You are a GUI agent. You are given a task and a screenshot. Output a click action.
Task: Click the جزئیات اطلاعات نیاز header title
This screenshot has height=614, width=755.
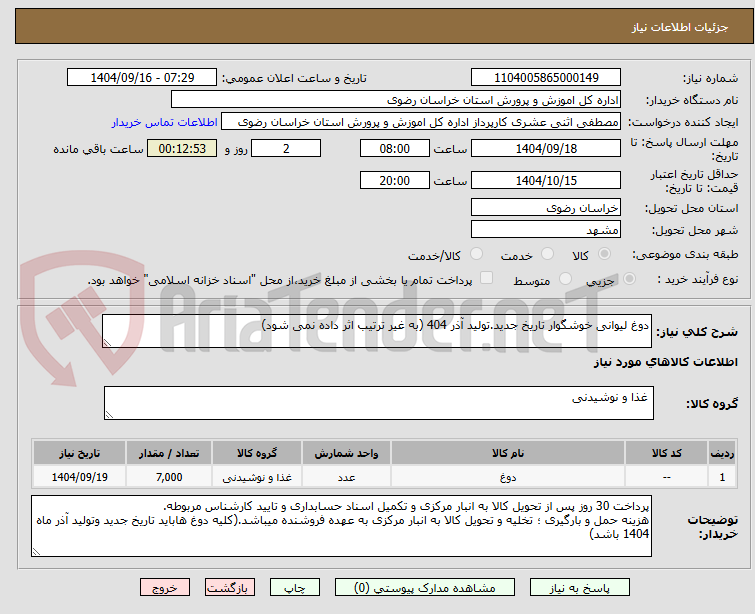pos(680,27)
